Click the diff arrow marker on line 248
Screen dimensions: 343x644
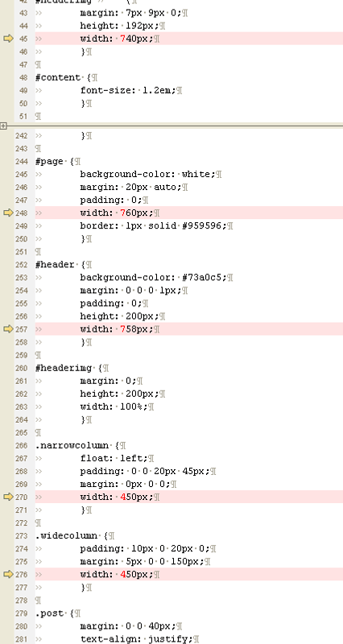tap(8, 213)
